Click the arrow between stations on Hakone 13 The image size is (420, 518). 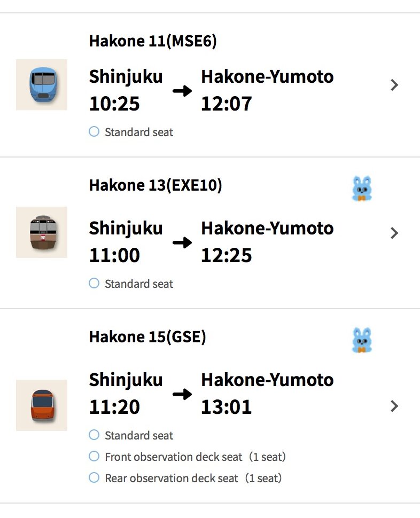[182, 242]
